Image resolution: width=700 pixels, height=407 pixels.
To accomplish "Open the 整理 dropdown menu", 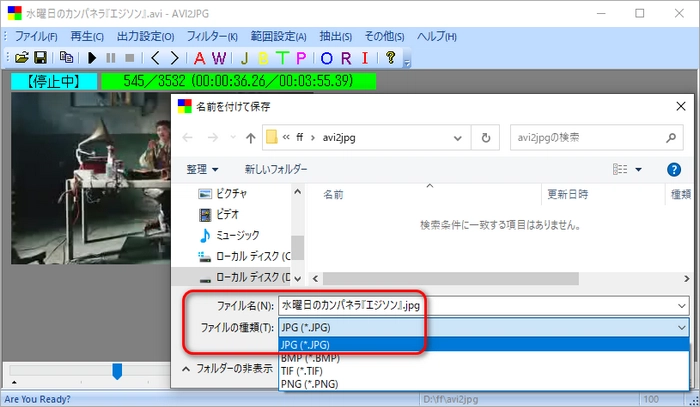I will click(x=202, y=170).
